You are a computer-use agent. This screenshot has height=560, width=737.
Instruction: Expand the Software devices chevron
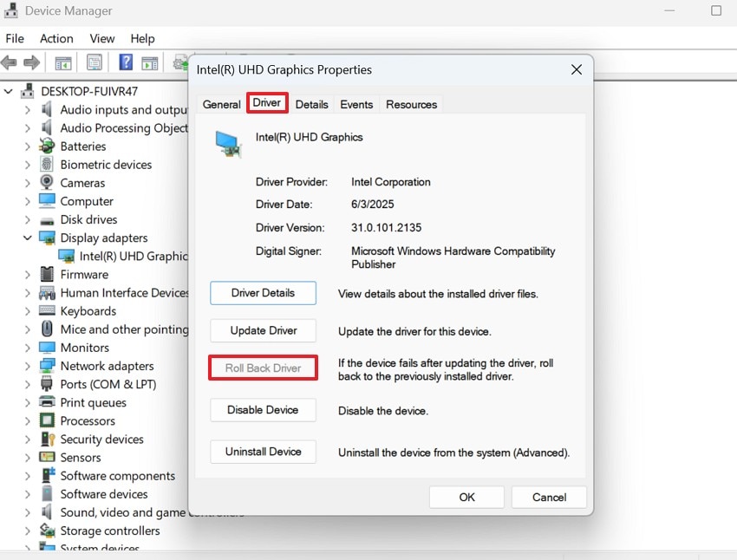coord(28,495)
